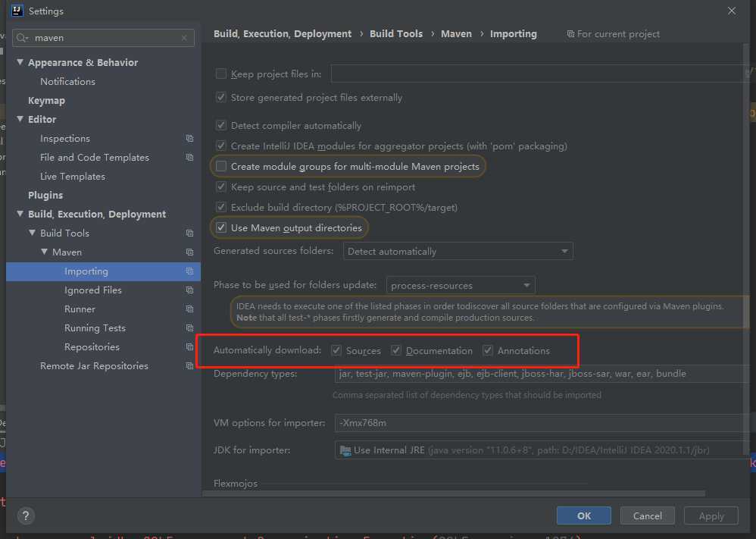Enable 'Keep project files in' checkbox
The image size is (756, 539).
pyautogui.click(x=221, y=74)
